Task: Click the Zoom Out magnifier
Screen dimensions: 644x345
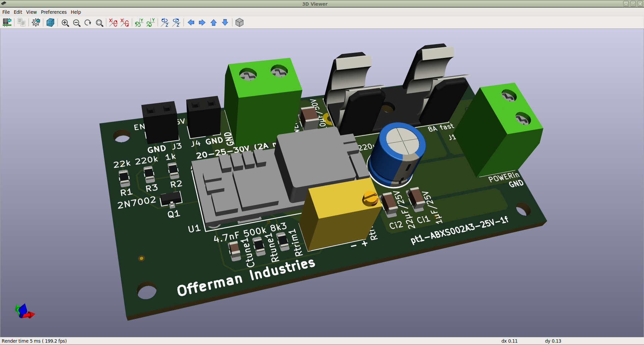Action: (77, 23)
